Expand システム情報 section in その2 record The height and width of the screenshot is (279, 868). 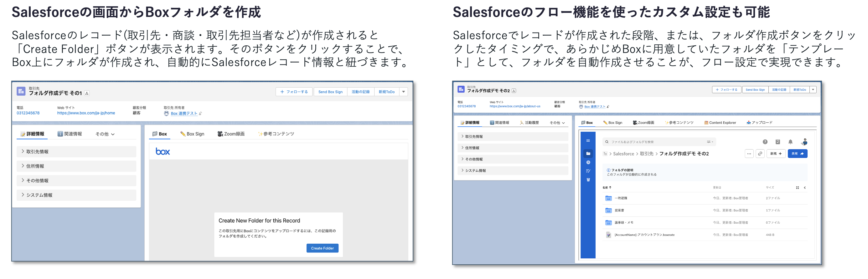click(x=513, y=170)
